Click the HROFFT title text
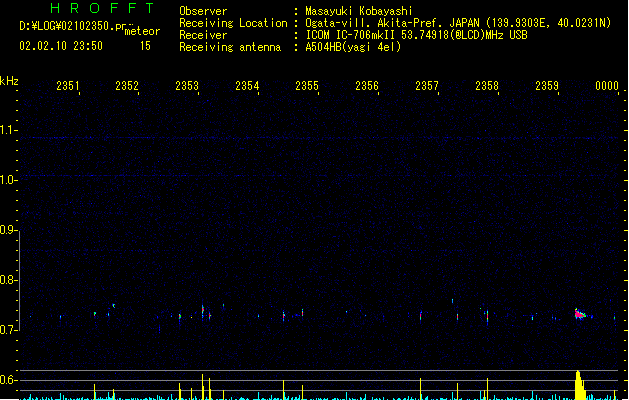The height and width of the screenshot is (400, 629). pyautogui.click(x=102, y=8)
